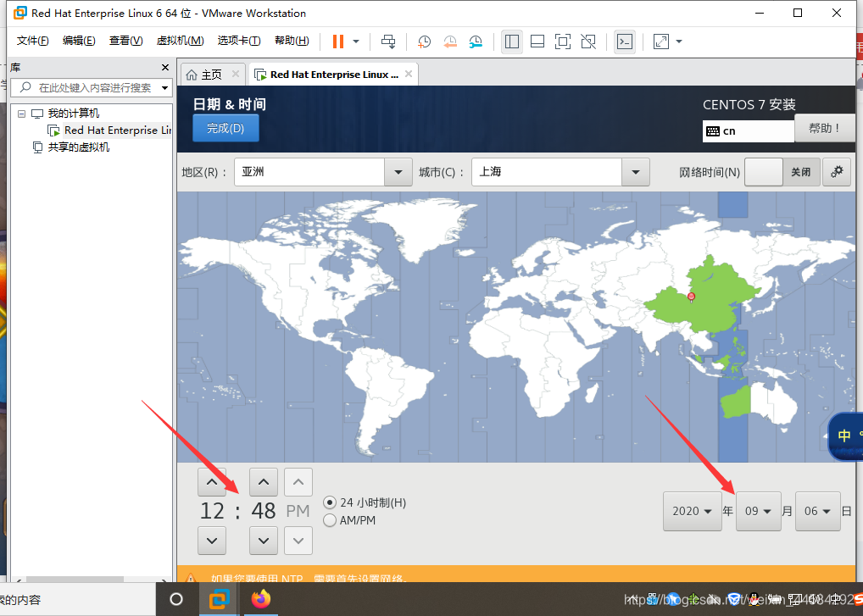Image resolution: width=863 pixels, height=616 pixels.
Task: Open the NTP settings gear button
Action: tap(837, 172)
